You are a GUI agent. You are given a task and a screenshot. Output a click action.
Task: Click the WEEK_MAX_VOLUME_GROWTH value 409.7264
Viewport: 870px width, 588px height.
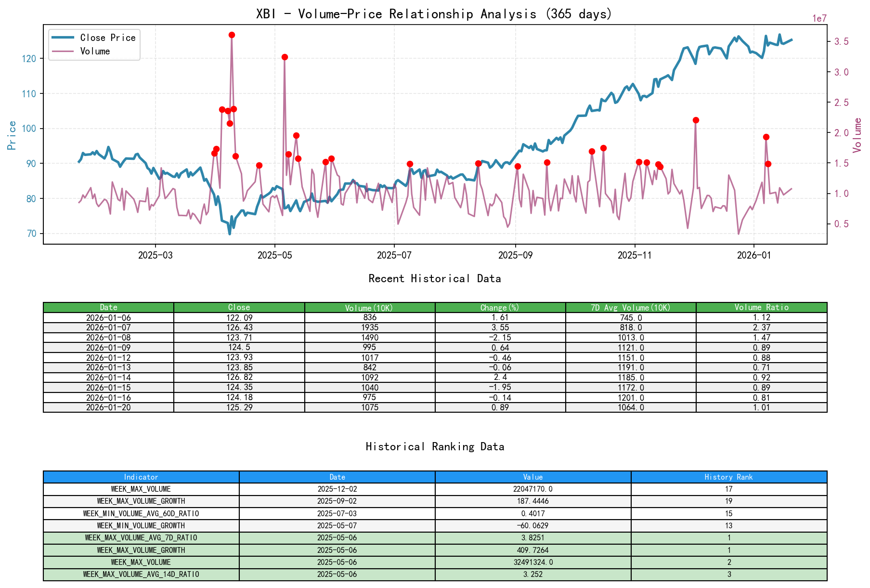(532, 550)
